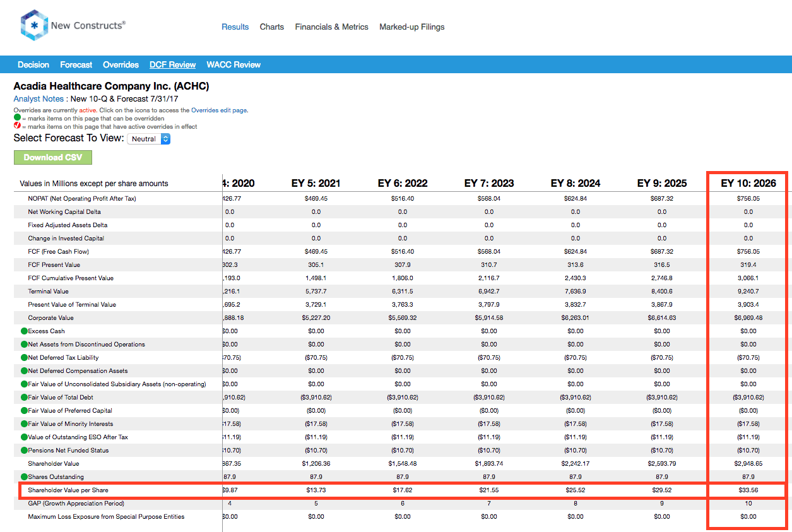Click override icon next to Fair Value of Preferred Capital
Image resolution: width=792 pixels, height=532 pixels.
[x=24, y=411]
